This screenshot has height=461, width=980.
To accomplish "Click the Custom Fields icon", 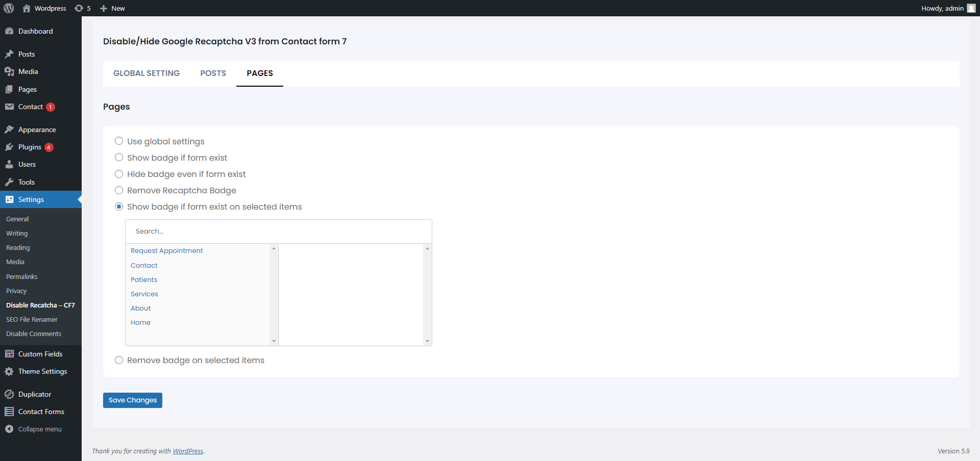I will (9, 354).
